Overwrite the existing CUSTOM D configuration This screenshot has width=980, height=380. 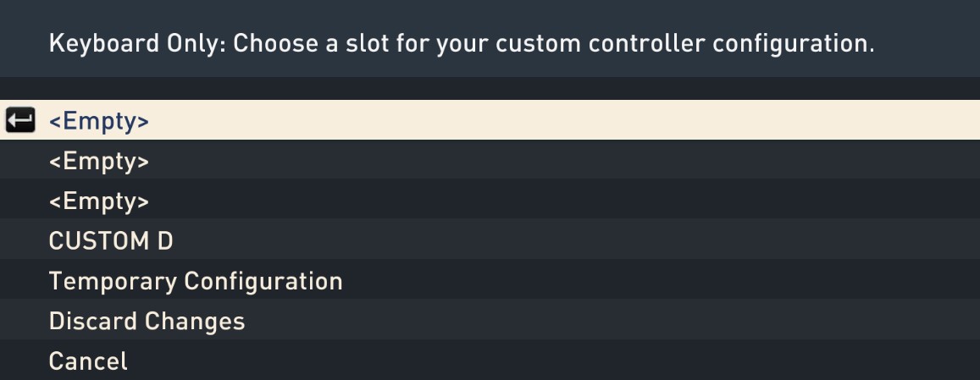[x=490, y=240]
